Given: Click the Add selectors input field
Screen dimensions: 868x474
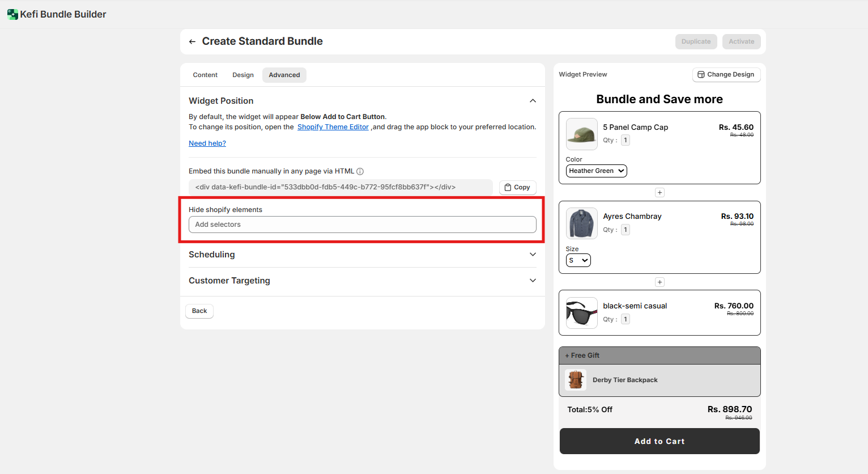Looking at the screenshot, I should tap(362, 225).
